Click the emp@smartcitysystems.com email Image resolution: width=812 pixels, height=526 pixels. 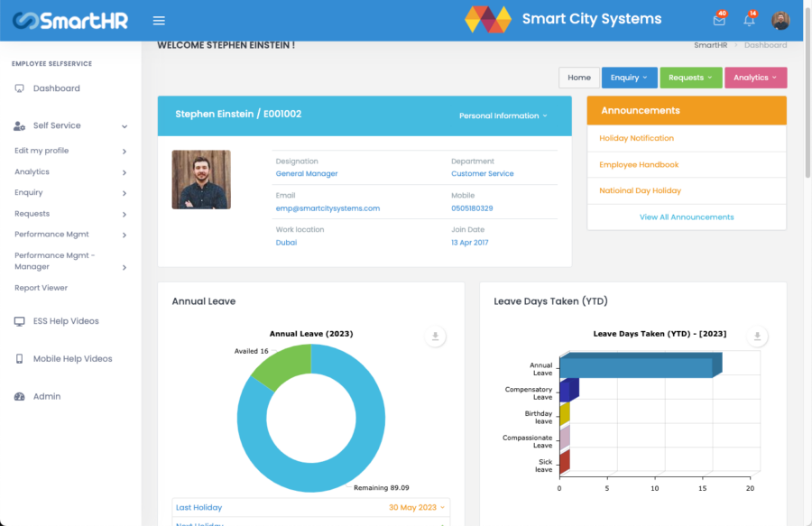[x=328, y=208]
